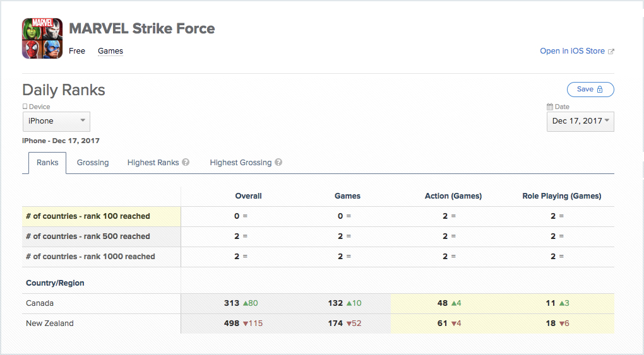Open the app in iOS Store link
644x355 pixels.
tap(572, 51)
